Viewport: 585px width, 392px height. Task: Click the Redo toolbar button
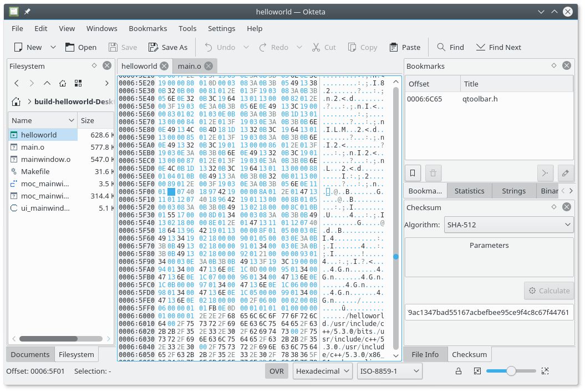273,47
